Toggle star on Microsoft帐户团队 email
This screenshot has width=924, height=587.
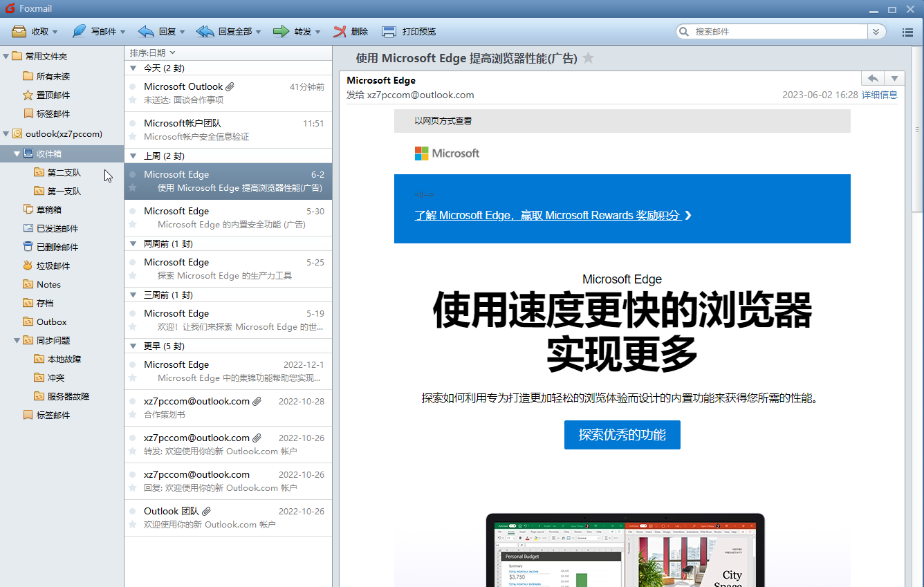point(132,136)
